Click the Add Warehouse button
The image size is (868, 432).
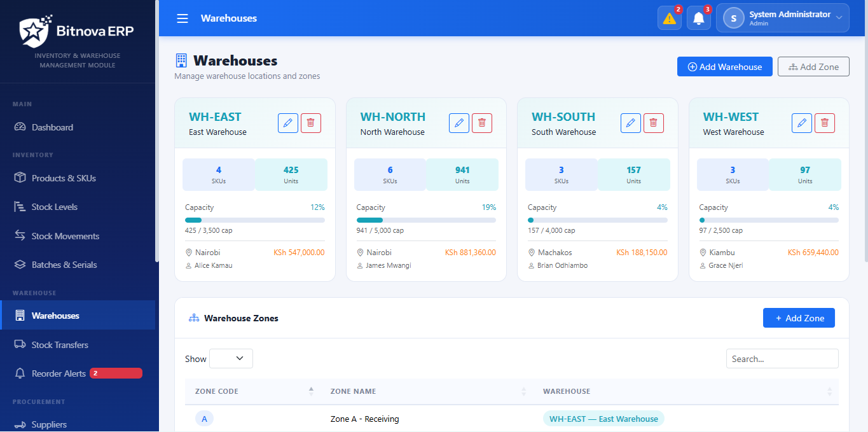click(725, 67)
